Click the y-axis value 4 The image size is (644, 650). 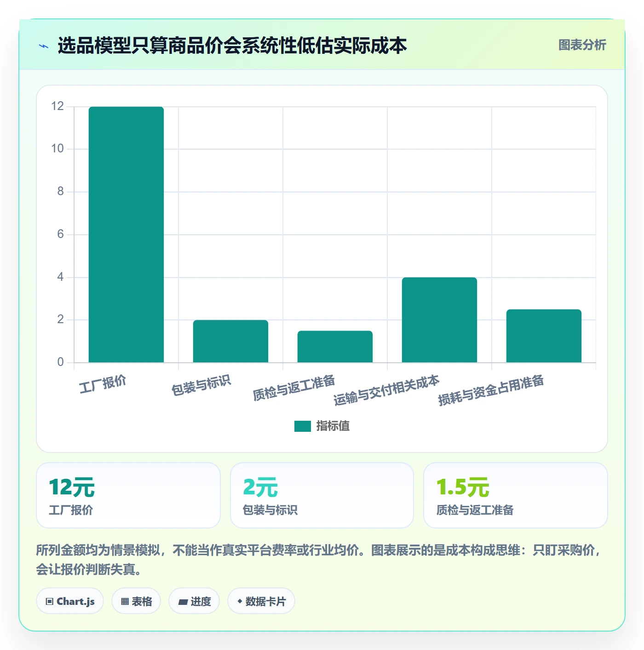coord(60,277)
